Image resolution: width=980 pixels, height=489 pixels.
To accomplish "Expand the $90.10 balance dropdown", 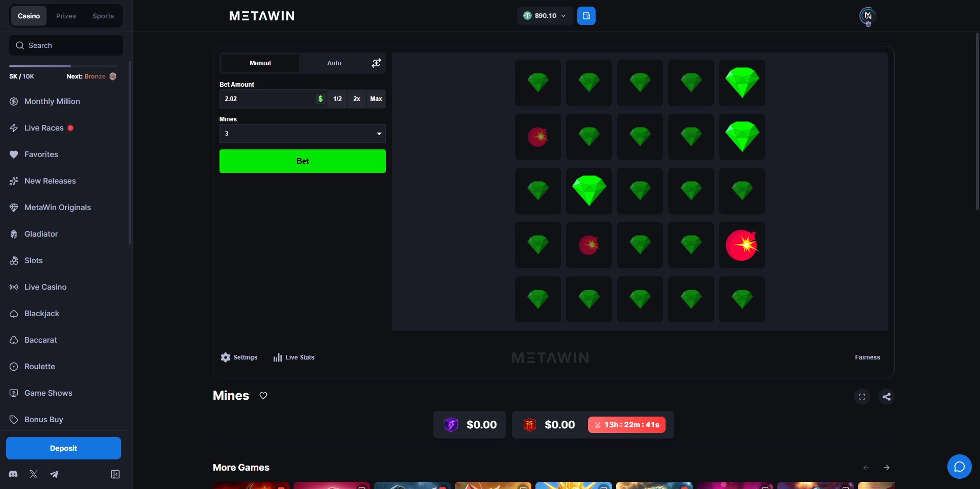I will pyautogui.click(x=545, y=16).
